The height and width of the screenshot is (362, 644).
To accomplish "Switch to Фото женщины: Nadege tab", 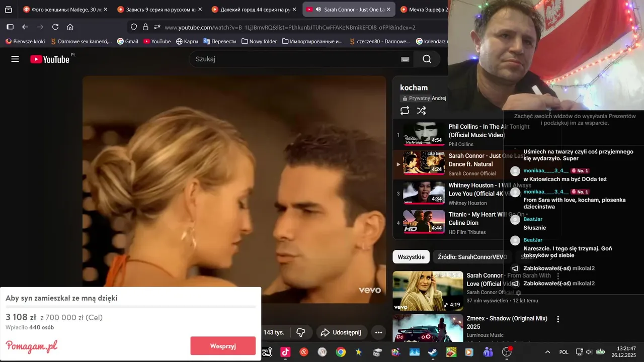I will (65, 10).
